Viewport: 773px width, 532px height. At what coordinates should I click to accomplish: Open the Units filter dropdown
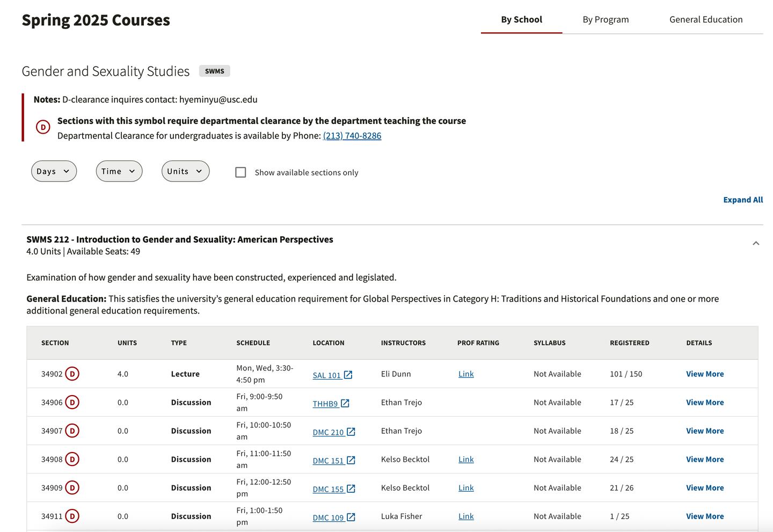[x=185, y=171]
